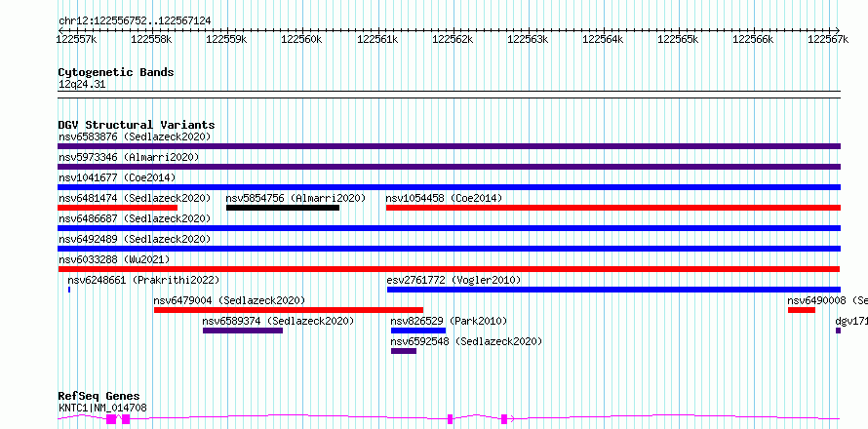Click the 122564k ruler tick label
Image resolution: width=868 pixels, height=429 pixels.
[x=604, y=39]
